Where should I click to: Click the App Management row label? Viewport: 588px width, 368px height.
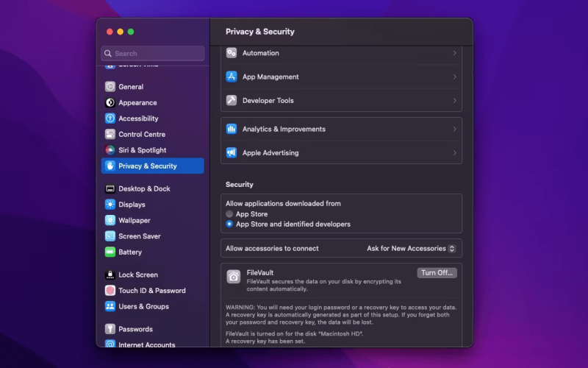(x=270, y=77)
